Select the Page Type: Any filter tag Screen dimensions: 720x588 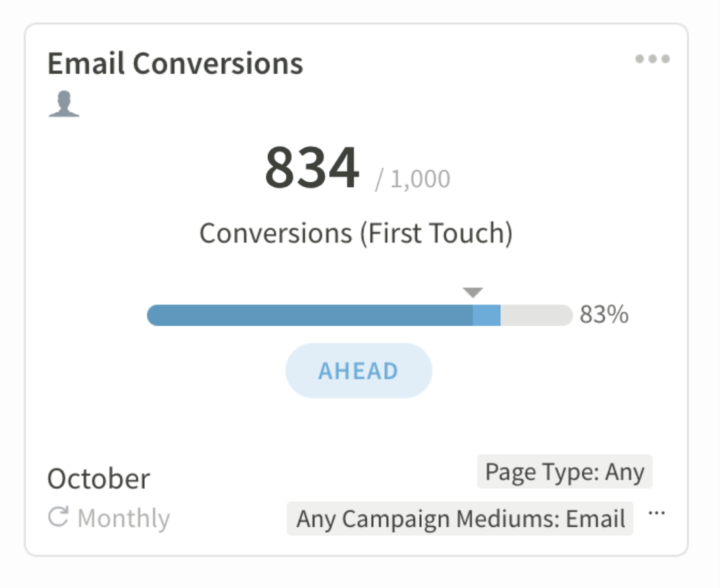(565, 472)
